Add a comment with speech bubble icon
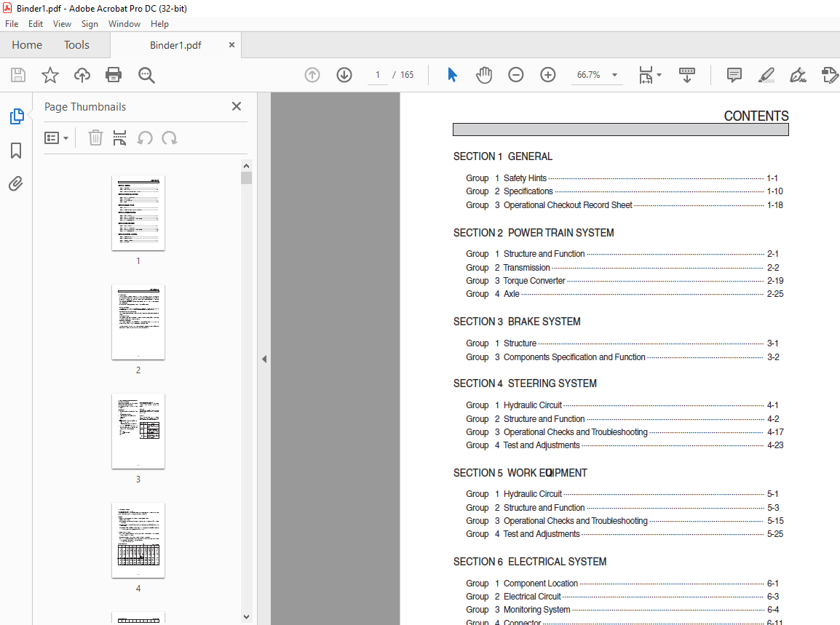The width and height of the screenshot is (840, 625). (734, 75)
